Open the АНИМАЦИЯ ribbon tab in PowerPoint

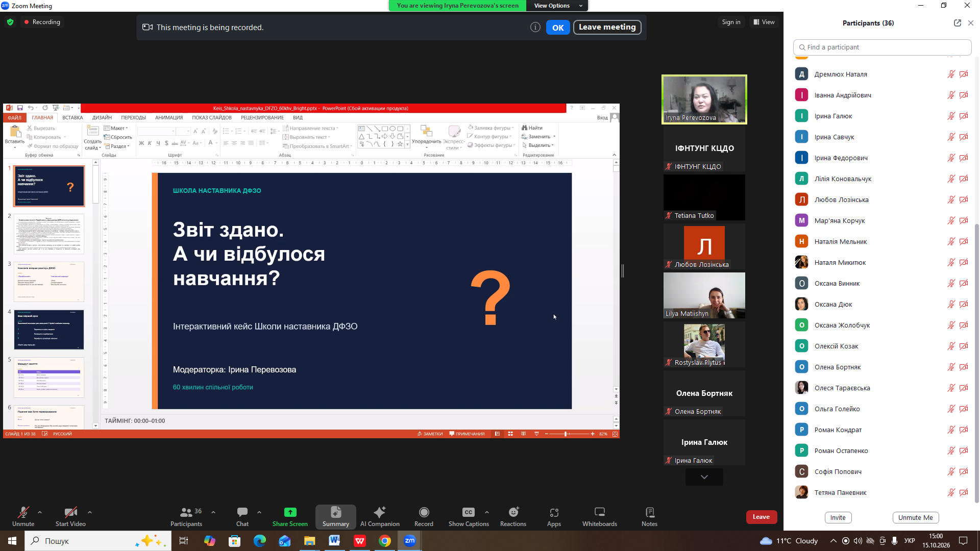coord(169,118)
